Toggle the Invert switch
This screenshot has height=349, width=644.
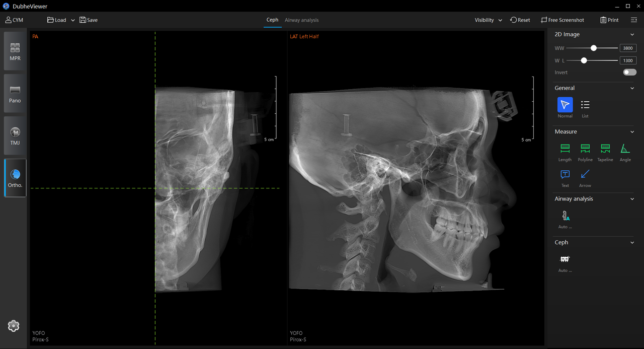click(629, 72)
